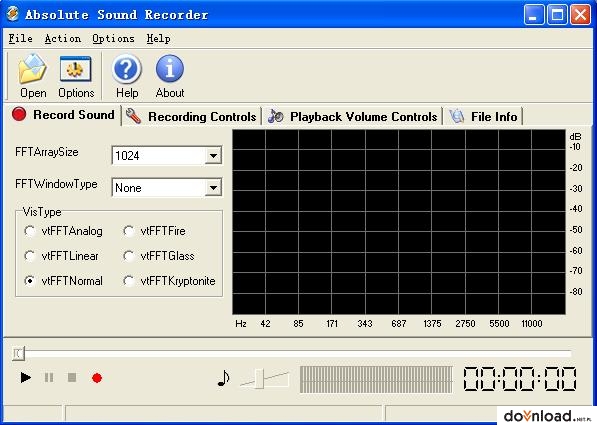Pause using the pause button
Image resolution: width=597 pixels, height=425 pixels.
49,377
